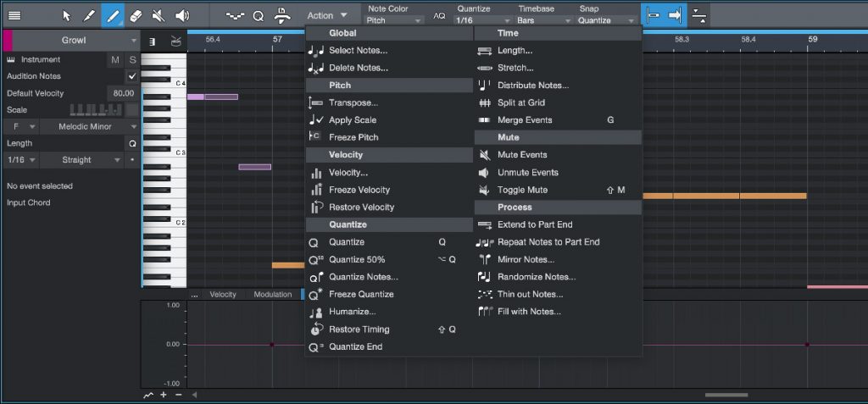Choose Toggle Mute menu entry

(558, 190)
